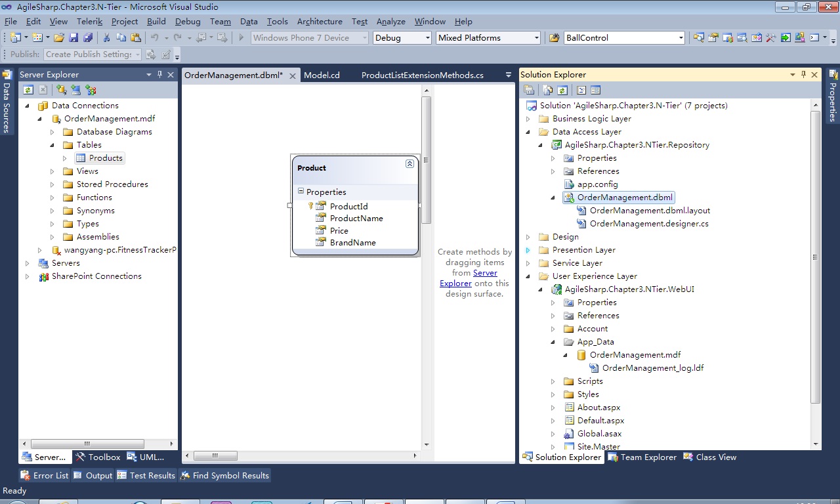This screenshot has height=504, width=840.
Task: Click the Copy toolbar icon
Action: (x=121, y=37)
